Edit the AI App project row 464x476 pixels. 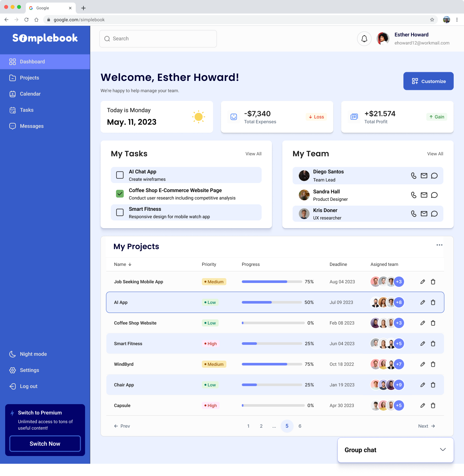tap(423, 302)
